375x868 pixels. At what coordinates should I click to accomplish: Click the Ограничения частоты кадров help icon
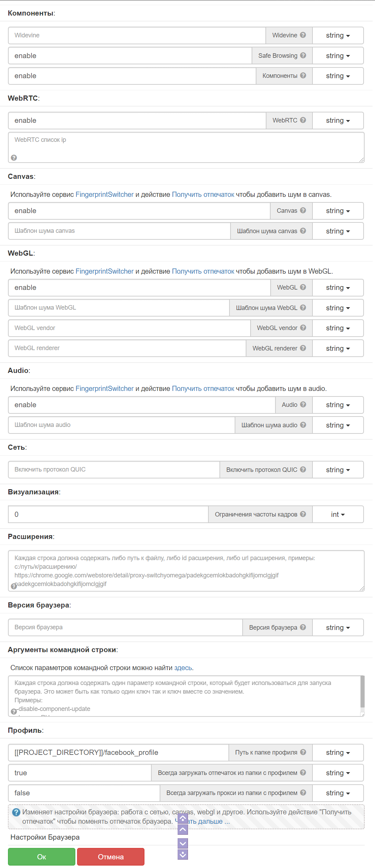[303, 514]
